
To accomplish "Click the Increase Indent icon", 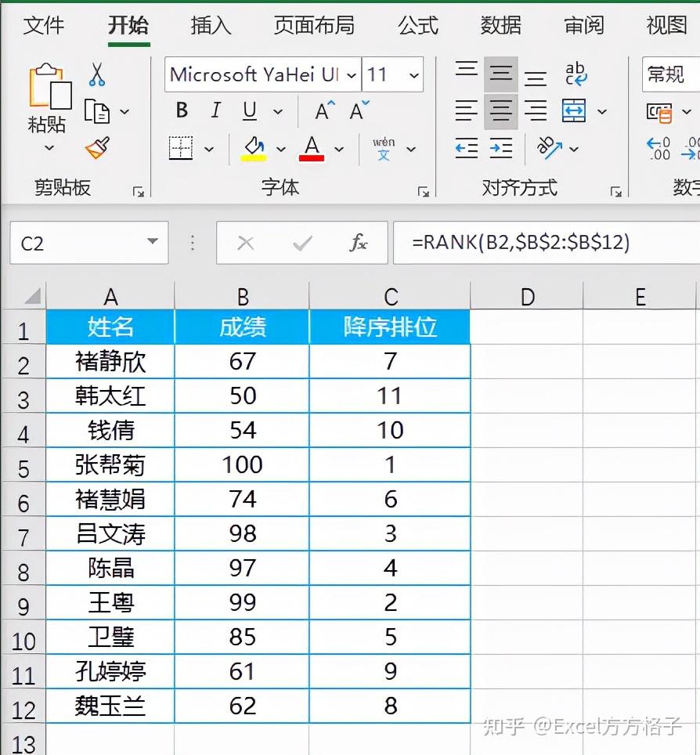I will [501, 147].
